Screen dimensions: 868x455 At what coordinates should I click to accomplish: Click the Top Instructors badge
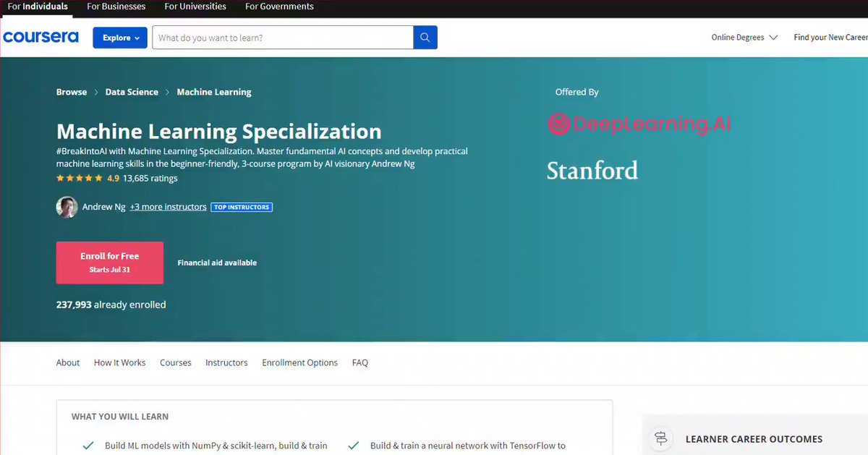tap(242, 207)
